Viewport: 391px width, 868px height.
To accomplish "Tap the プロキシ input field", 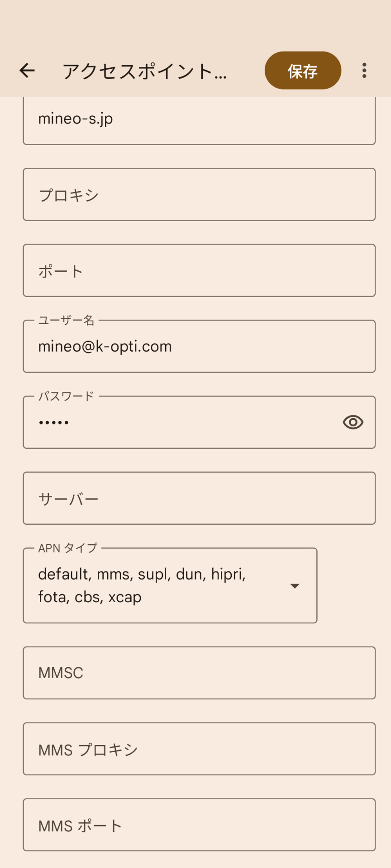I will (199, 195).
